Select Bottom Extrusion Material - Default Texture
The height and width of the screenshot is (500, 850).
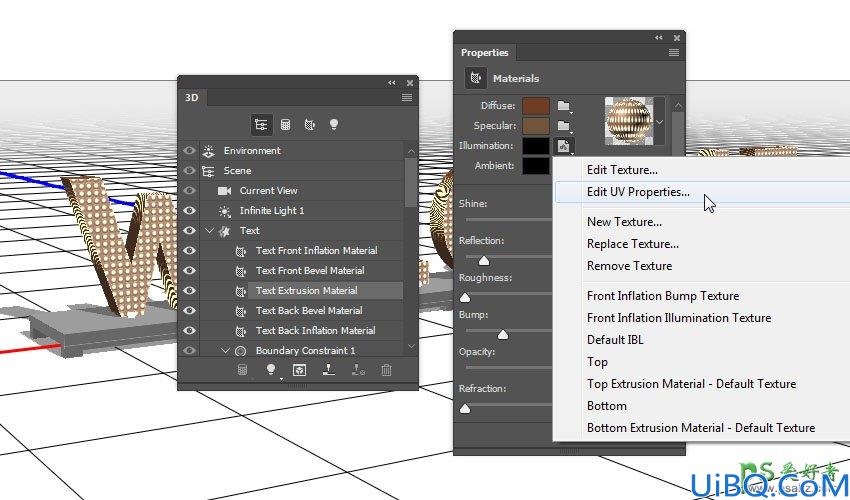(x=701, y=428)
